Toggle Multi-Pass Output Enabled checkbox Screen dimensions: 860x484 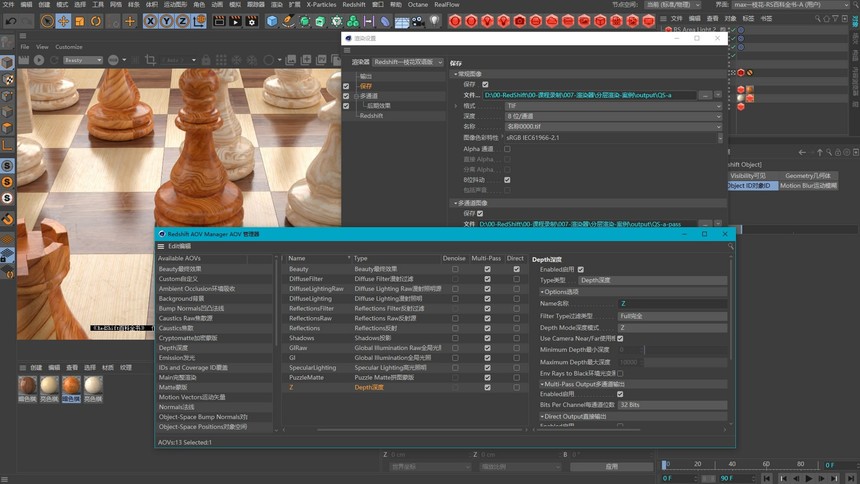[620, 394]
